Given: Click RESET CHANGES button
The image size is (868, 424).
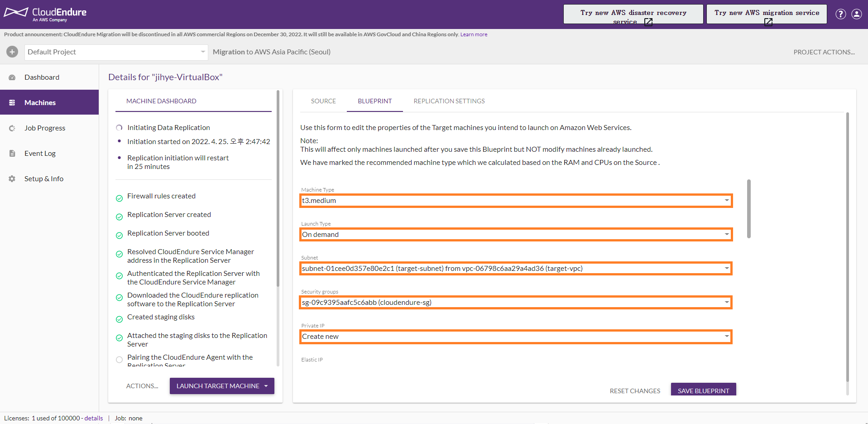Looking at the screenshot, I should [635, 391].
